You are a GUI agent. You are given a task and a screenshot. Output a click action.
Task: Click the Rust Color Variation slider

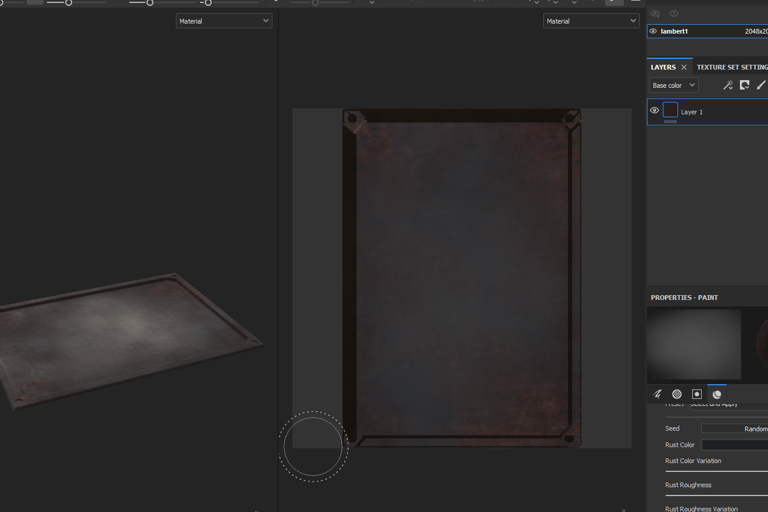coord(717,471)
